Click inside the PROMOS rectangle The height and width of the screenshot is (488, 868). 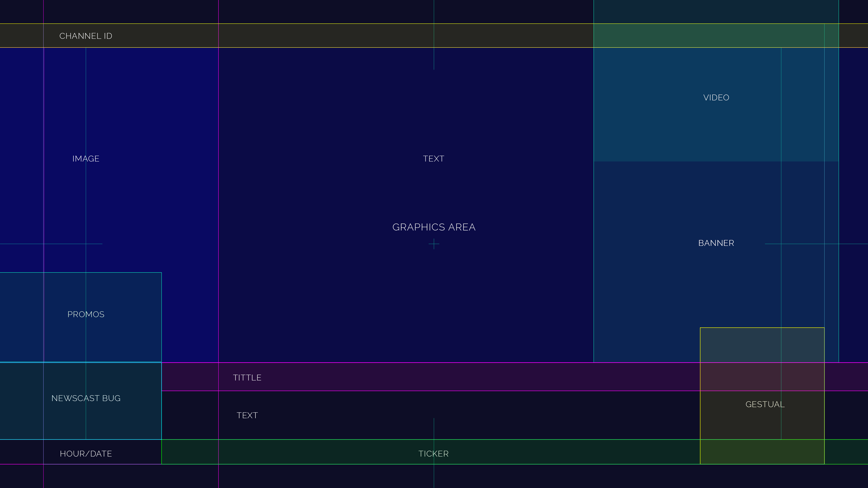pyautogui.click(x=128, y=337)
